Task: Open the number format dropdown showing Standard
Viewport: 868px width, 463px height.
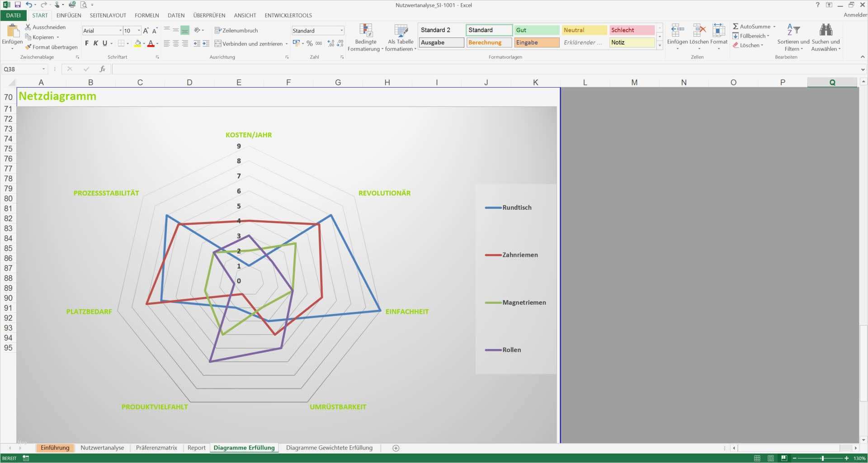Action: (341, 31)
